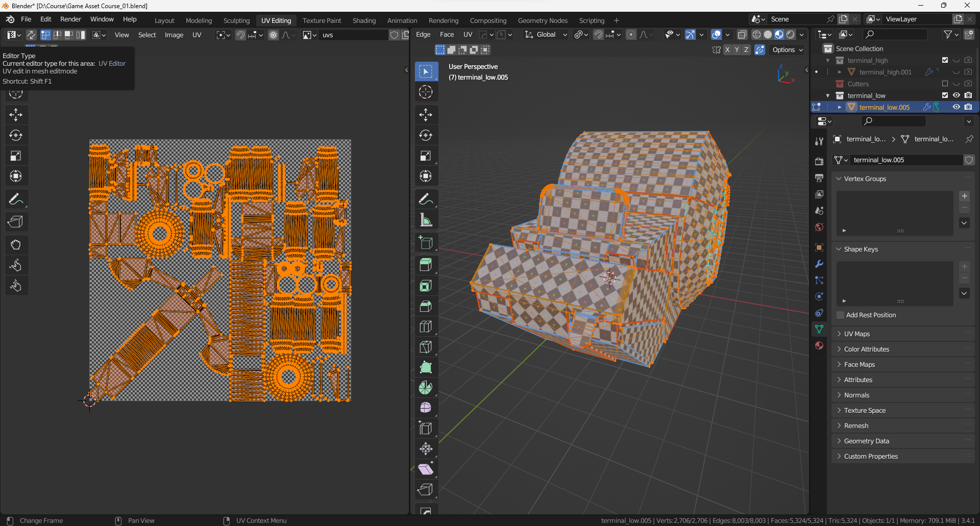Toggle viewport overlays on or off
Image resolution: width=980 pixels, height=526 pixels.
tap(717, 35)
